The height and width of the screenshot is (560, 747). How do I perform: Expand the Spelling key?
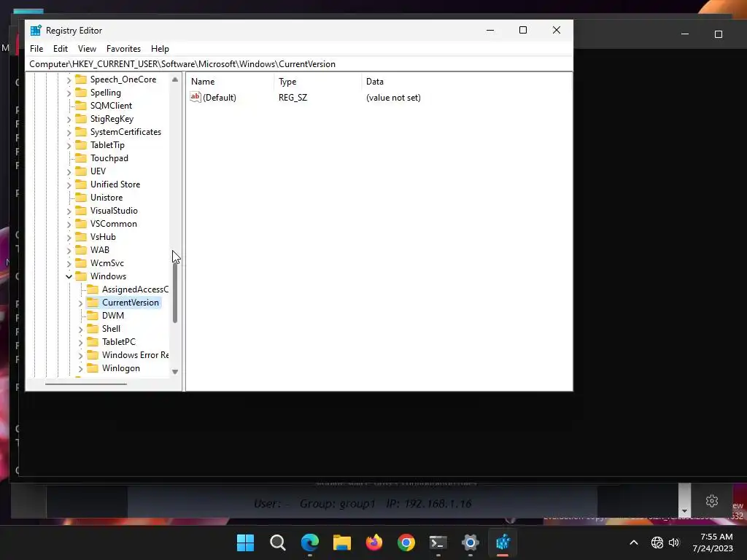point(69,93)
